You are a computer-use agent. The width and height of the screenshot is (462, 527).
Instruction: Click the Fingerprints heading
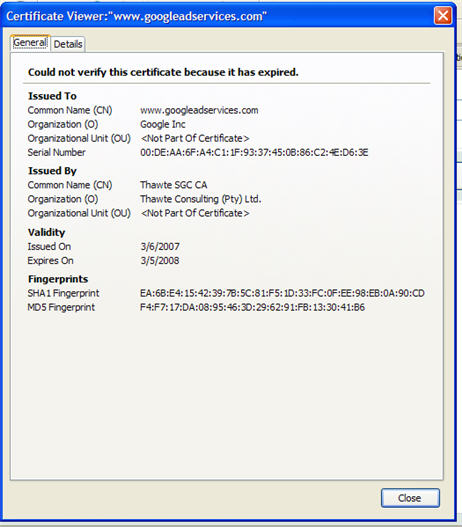pos(58,279)
